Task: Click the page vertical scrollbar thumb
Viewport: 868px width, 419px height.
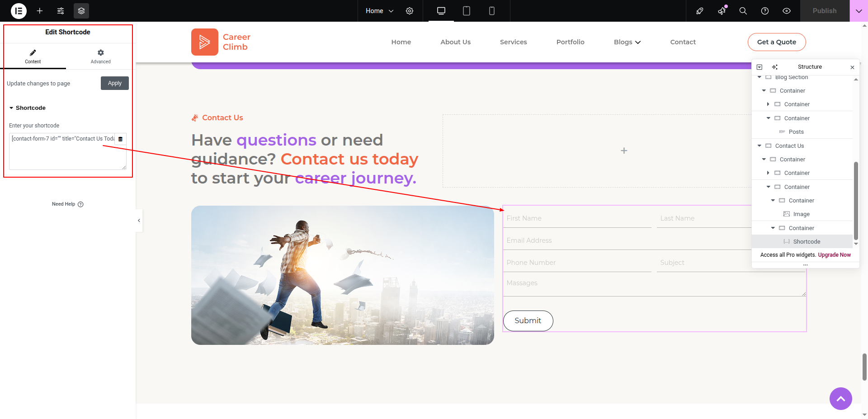Action: [864, 367]
